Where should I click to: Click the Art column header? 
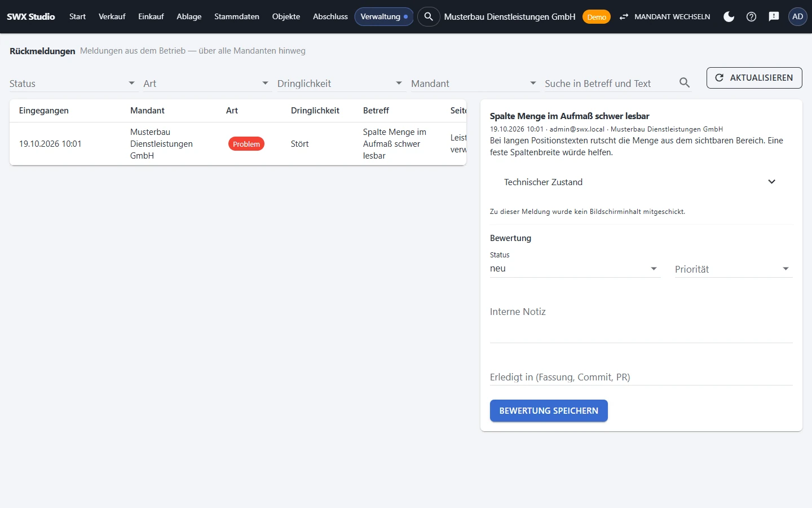[x=232, y=111]
